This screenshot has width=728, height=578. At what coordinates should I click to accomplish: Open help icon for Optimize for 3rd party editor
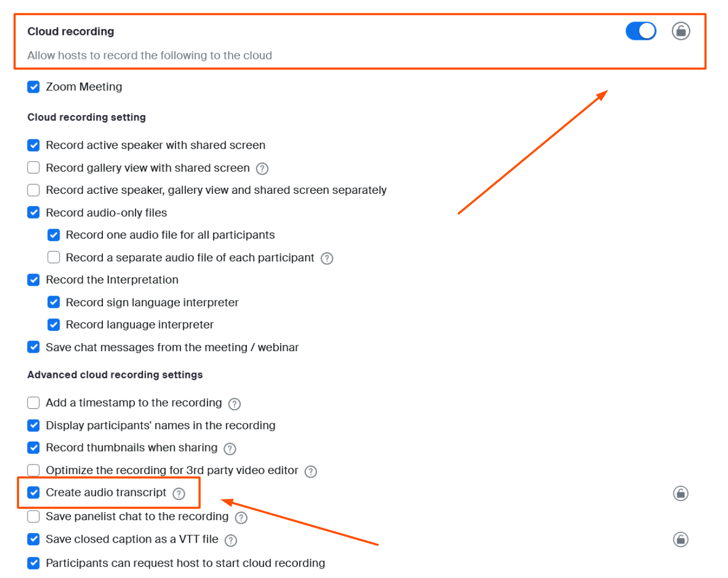311,471
